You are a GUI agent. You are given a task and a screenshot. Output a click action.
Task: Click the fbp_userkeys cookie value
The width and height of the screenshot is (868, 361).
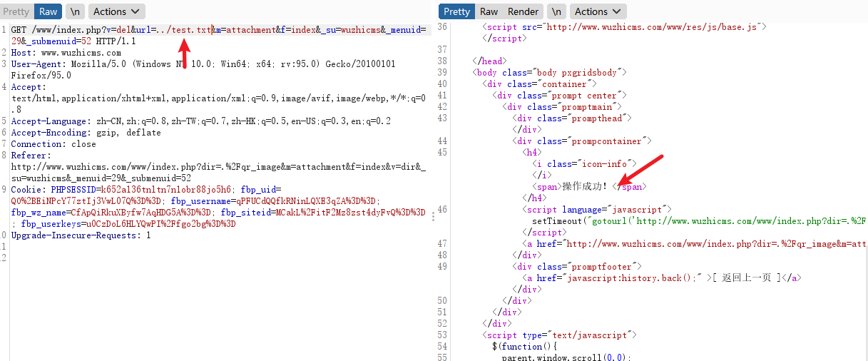pyautogui.click(x=159, y=224)
